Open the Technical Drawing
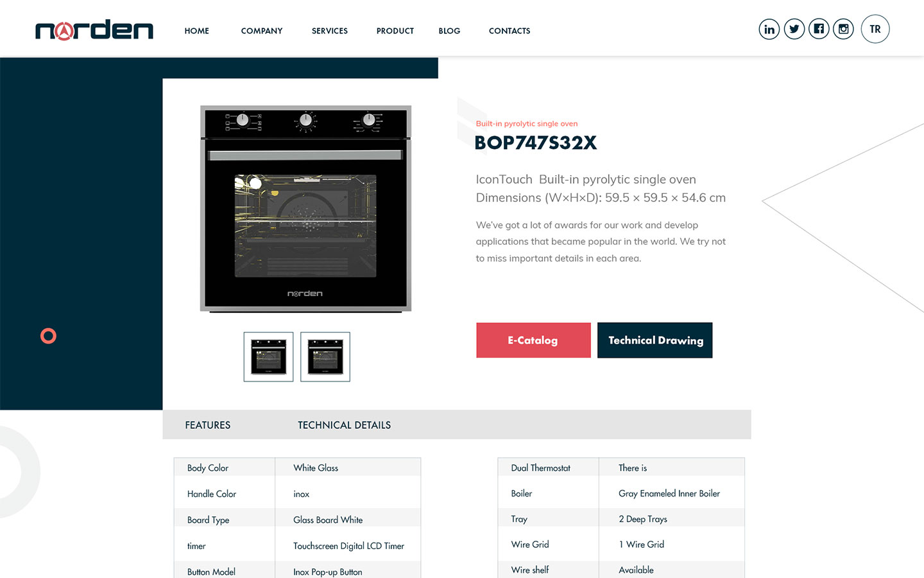The height and width of the screenshot is (578, 924). point(655,340)
